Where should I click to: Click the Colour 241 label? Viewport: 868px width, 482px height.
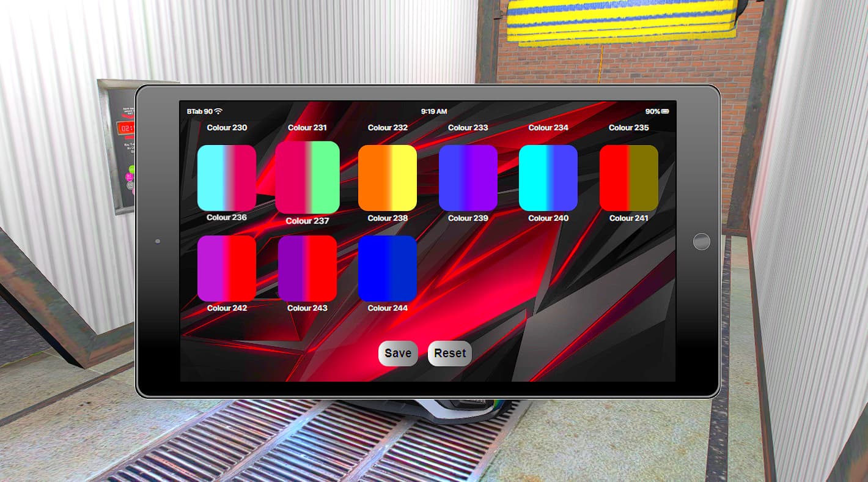629,218
